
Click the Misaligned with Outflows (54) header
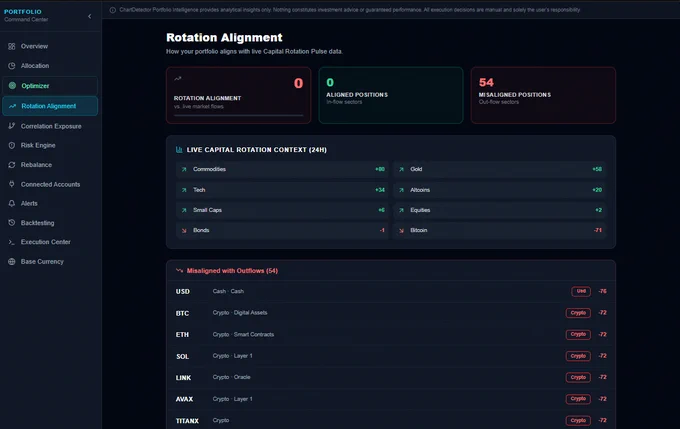coord(232,271)
